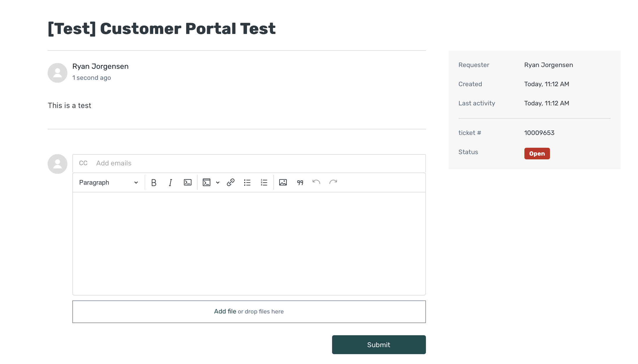Toggle italic text formatting
This screenshot has width=638, height=364.
point(171,183)
